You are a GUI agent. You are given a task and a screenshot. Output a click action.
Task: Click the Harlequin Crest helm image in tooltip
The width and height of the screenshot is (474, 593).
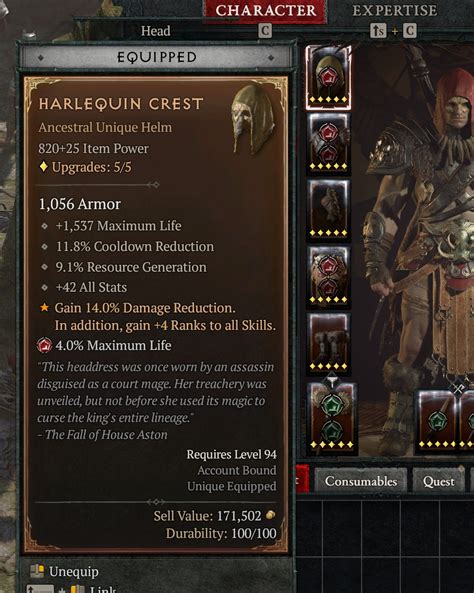click(253, 119)
